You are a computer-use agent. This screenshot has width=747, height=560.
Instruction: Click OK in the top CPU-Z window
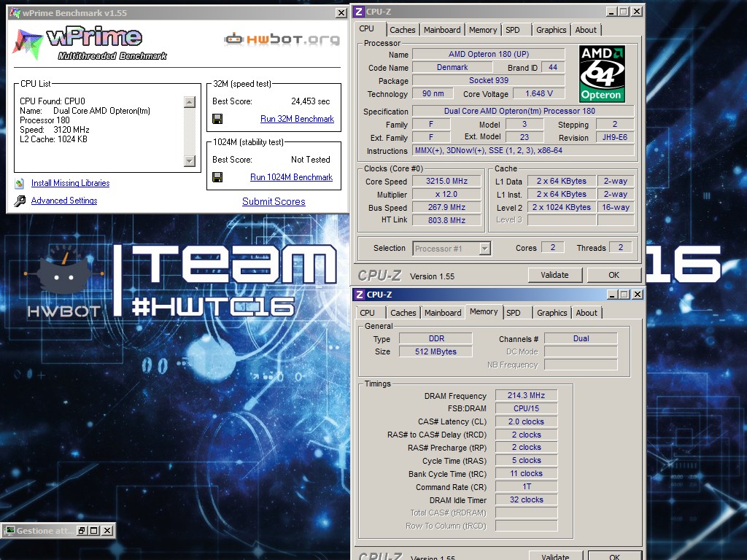[x=614, y=275]
